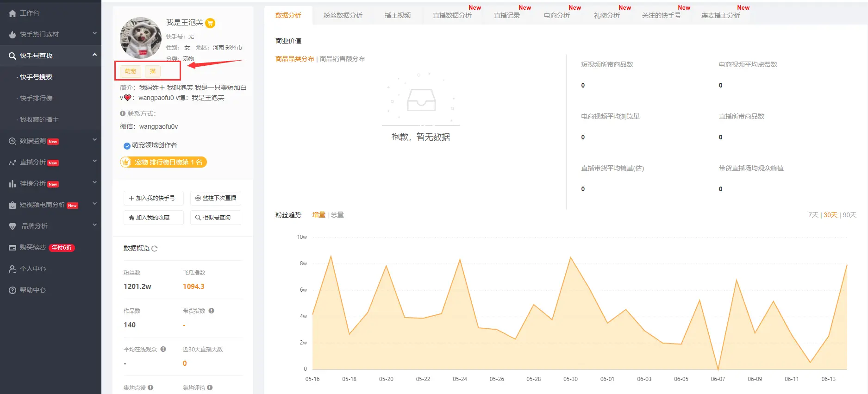The height and width of the screenshot is (394, 868).
Task: Refresh the 数据概览 section
Action: click(155, 249)
